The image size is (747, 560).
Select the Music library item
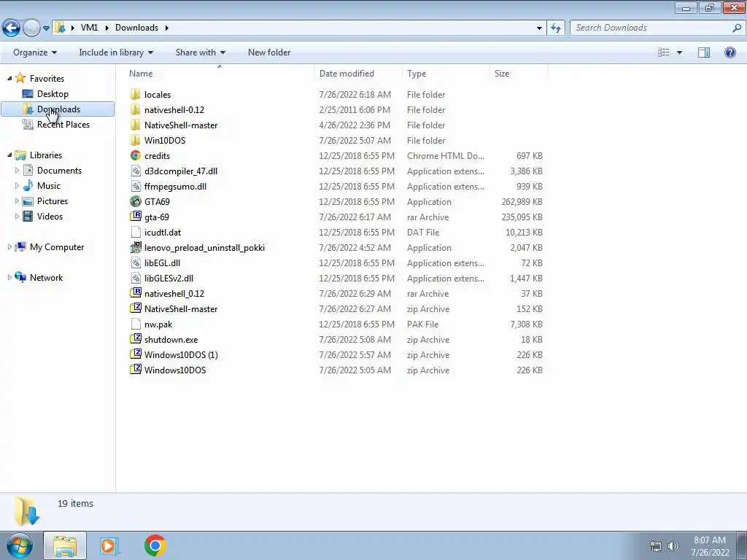click(49, 186)
